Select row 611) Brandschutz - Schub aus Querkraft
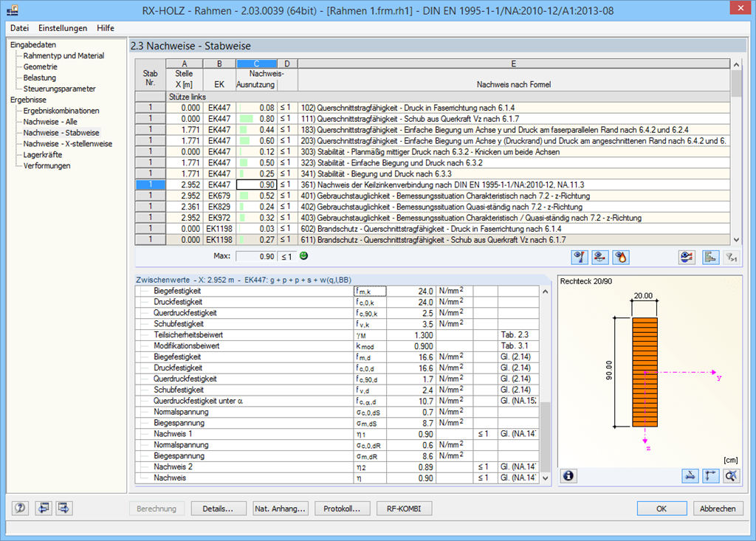The height and width of the screenshot is (541, 756). click(x=433, y=240)
